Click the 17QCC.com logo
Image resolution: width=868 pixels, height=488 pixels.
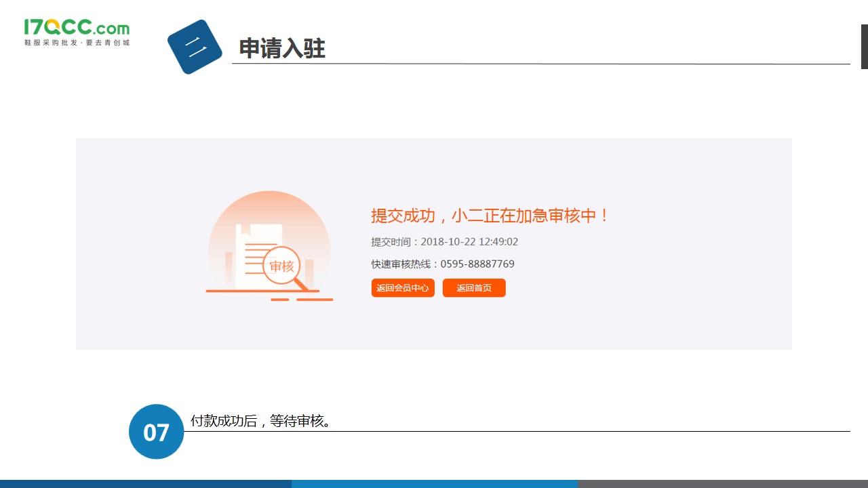(x=76, y=27)
